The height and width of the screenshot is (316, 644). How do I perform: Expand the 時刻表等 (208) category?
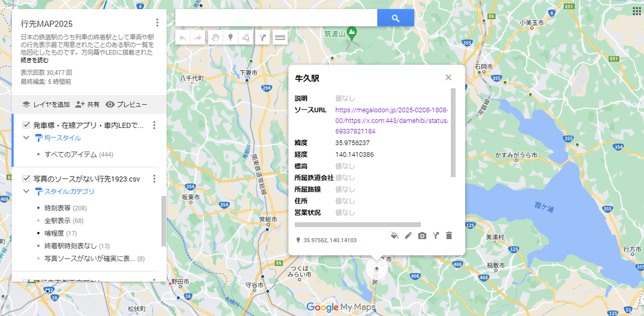pos(65,208)
